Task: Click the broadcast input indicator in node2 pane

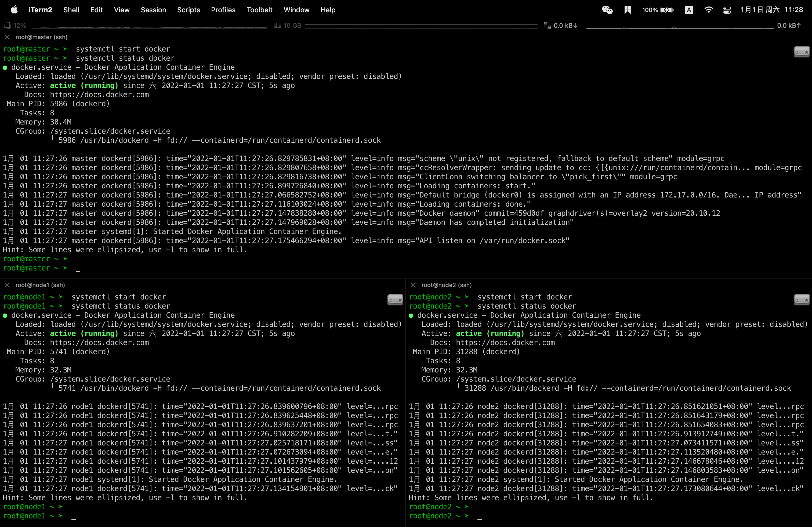Action: 802,300
